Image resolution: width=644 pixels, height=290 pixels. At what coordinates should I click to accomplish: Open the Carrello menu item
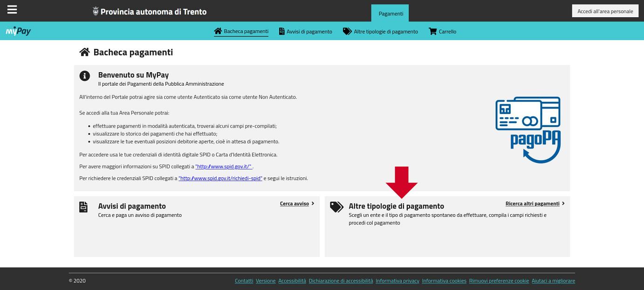(x=442, y=32)
